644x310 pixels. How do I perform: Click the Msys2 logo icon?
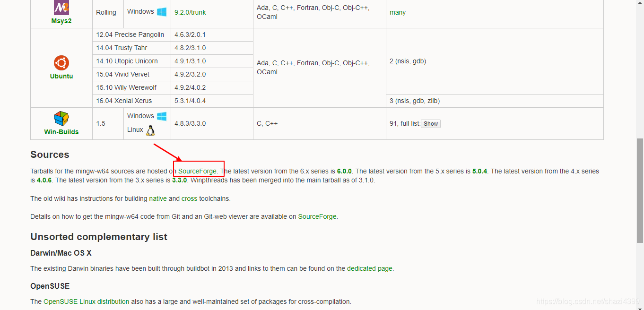tap(61, 8)
